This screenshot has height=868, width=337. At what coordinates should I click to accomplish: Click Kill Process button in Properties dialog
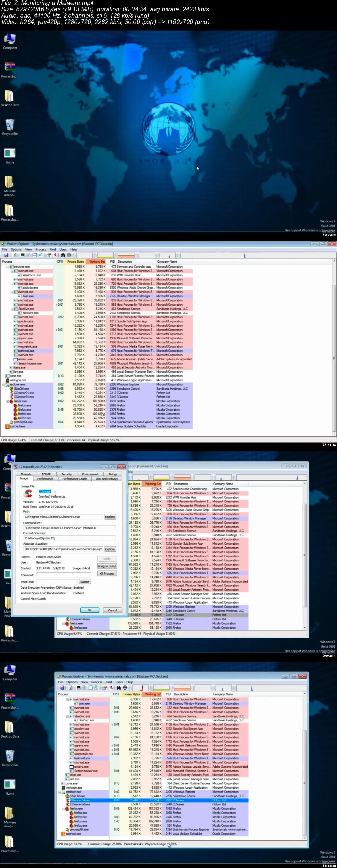107,574
